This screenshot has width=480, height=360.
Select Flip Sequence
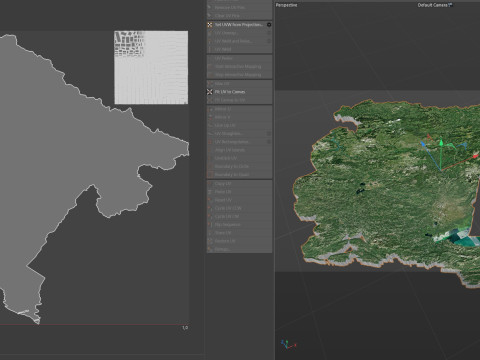[x=239, y=225]
